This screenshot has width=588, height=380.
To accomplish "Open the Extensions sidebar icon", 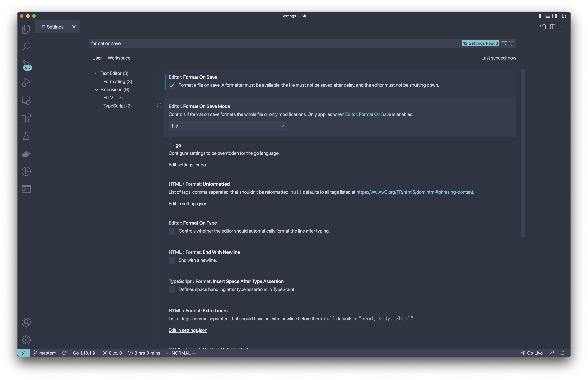I will 26,118.
